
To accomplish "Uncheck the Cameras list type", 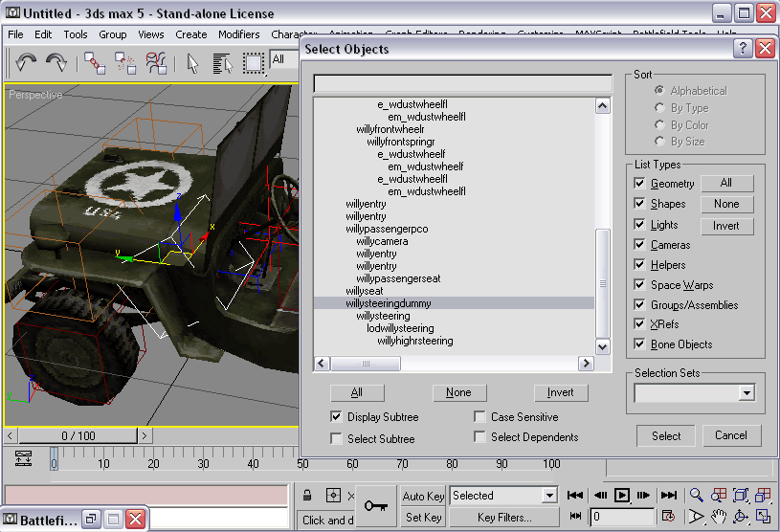I will [639, 244].
